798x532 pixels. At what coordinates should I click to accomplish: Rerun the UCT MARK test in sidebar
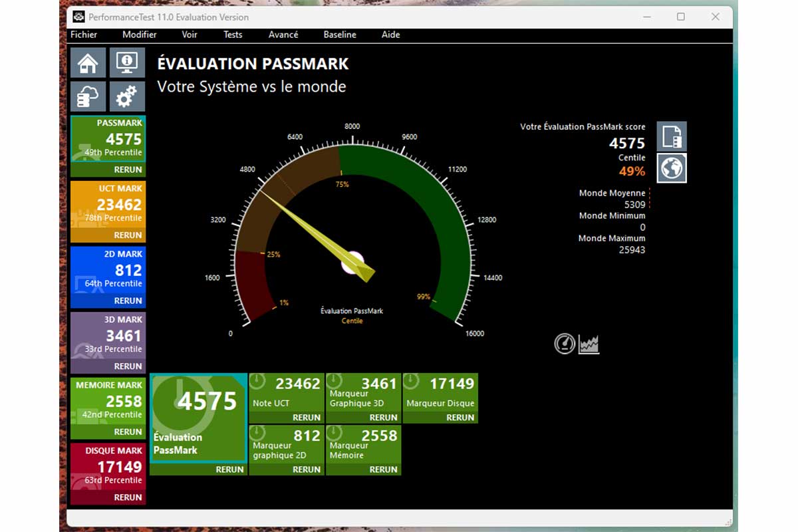click(128, 235)
